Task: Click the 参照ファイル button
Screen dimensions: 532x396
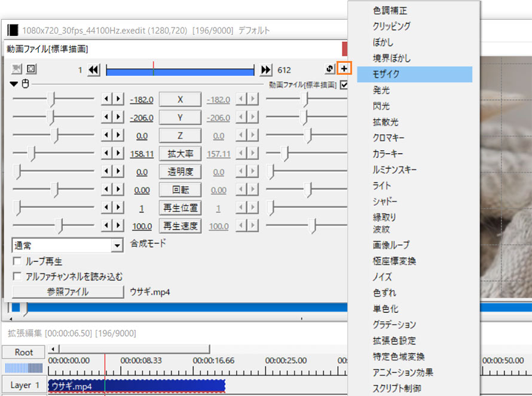Action: [68, 292]
